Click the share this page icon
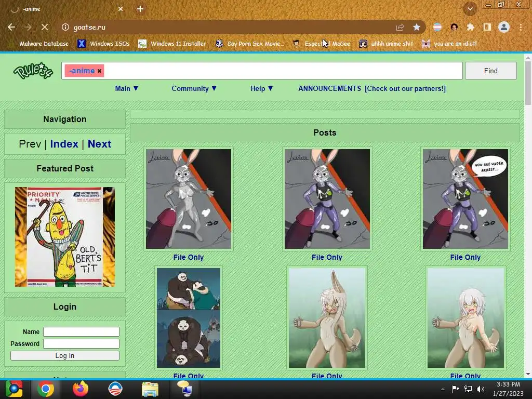This screenshot has height=399, width=532. point(400,28)
